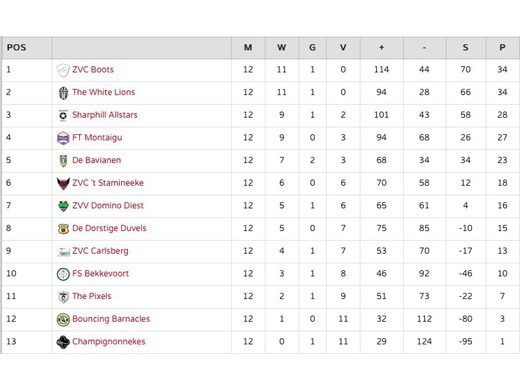Open De Dorstige Duvels team link

(x=109, y=228)
